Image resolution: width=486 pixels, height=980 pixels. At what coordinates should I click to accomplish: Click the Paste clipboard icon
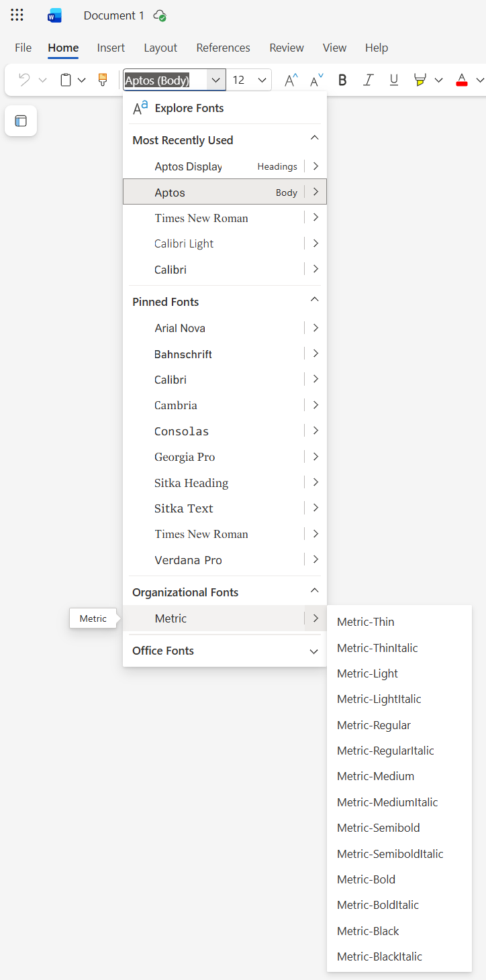(x=66, y=80)
